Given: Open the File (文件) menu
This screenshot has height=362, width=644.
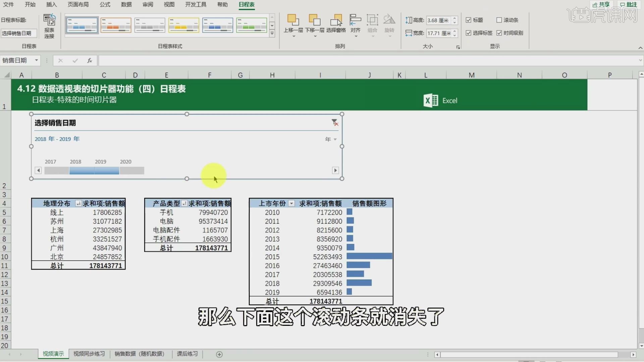Looking at the screenshot, I should tap(8, 4).
